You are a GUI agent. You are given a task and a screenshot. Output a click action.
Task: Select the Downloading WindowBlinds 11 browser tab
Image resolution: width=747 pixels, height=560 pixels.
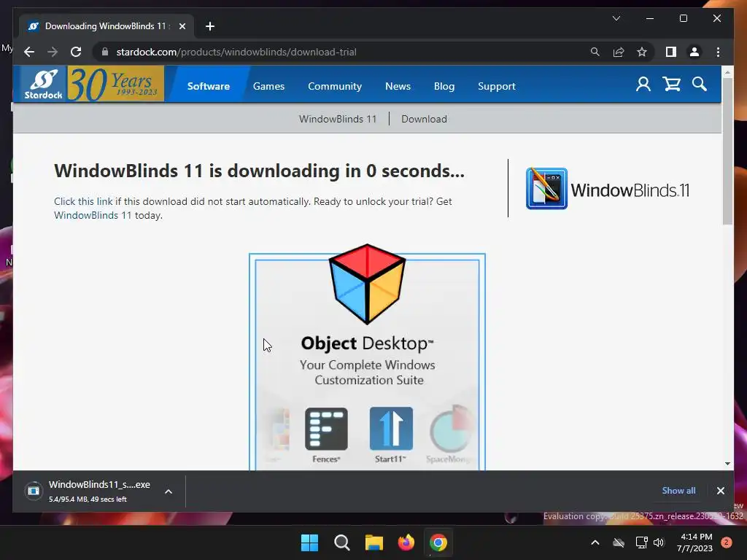tap(106, 26)
